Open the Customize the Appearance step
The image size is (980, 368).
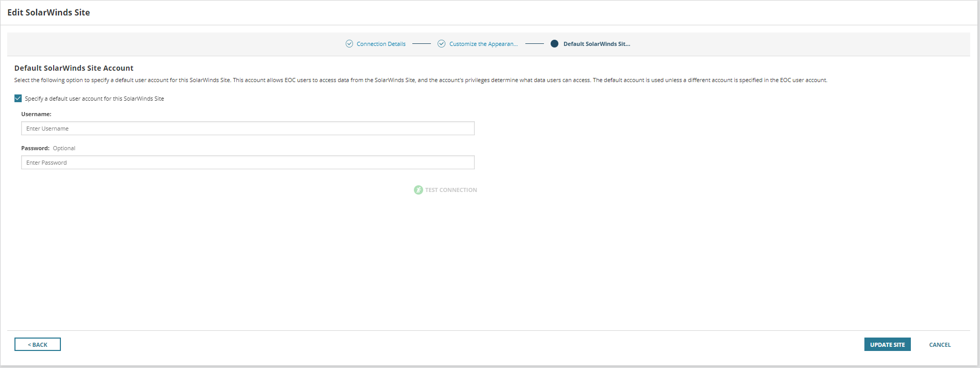(484, 44)
